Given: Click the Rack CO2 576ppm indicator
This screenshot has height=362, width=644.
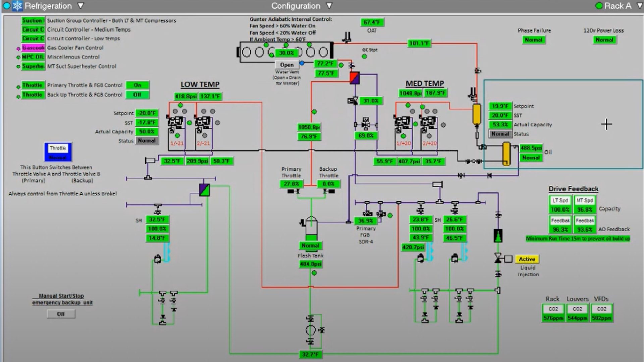Looking at the screenshot, I should pyautogui.click(x=553, y=313).
